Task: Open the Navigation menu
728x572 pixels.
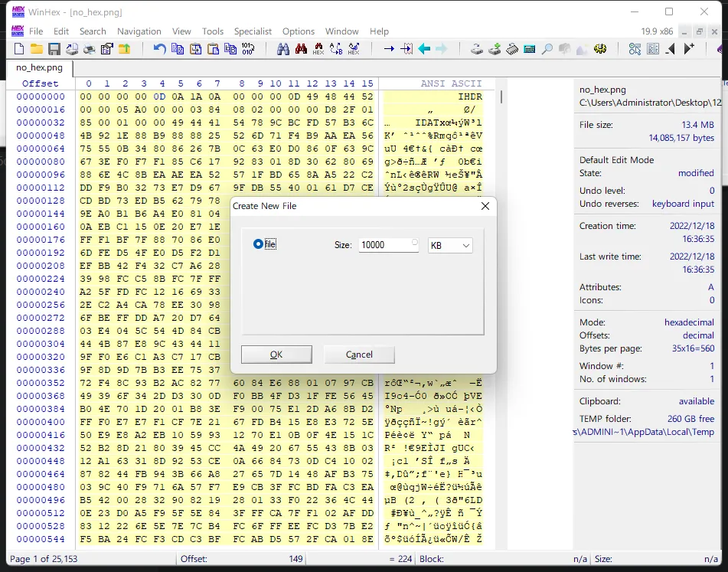Action: point(139,31)
